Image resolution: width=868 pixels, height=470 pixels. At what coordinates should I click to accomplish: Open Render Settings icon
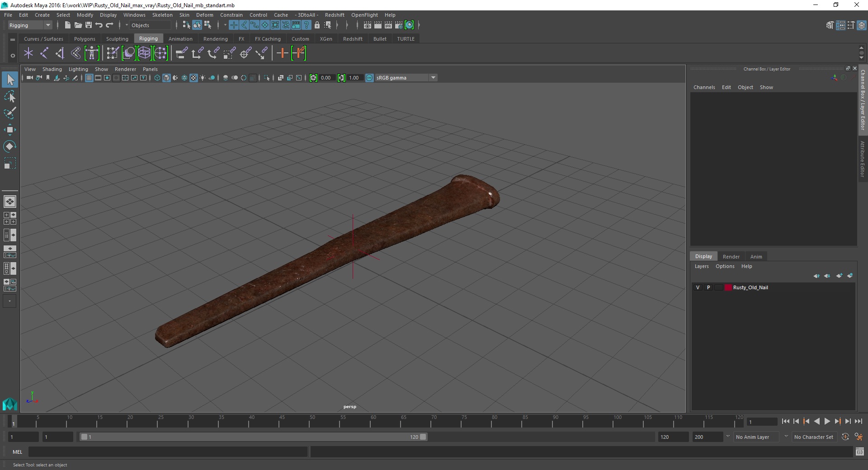(x=399, y=25)
